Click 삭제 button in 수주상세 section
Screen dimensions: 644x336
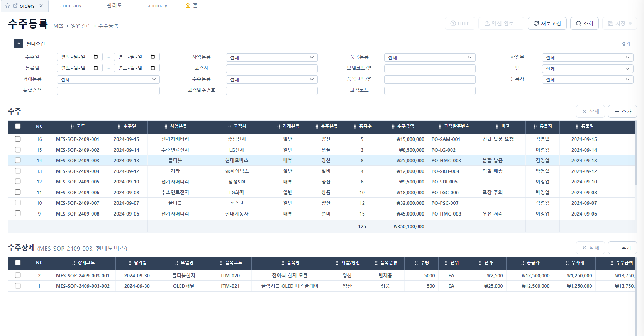tap(590, 248)
